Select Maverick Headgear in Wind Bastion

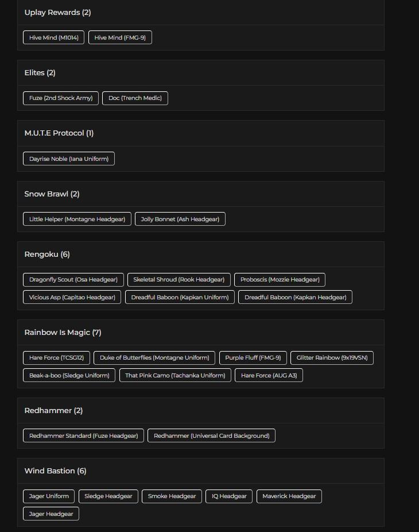289,496
